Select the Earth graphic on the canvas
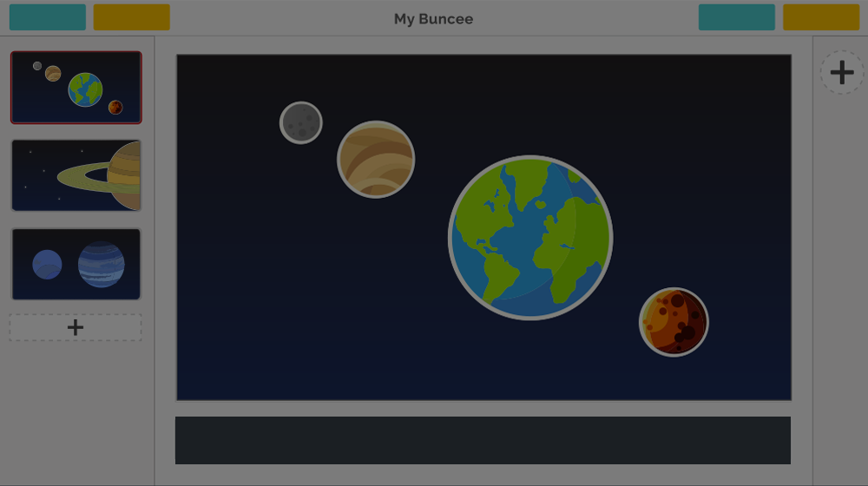868x486 pixels. (530, 238)
